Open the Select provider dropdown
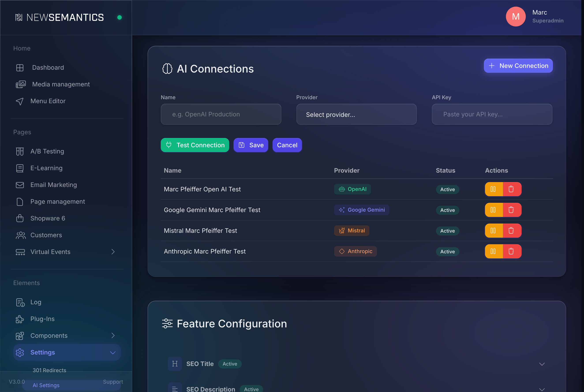Screen dimensions: 584x392 (356, 114)
